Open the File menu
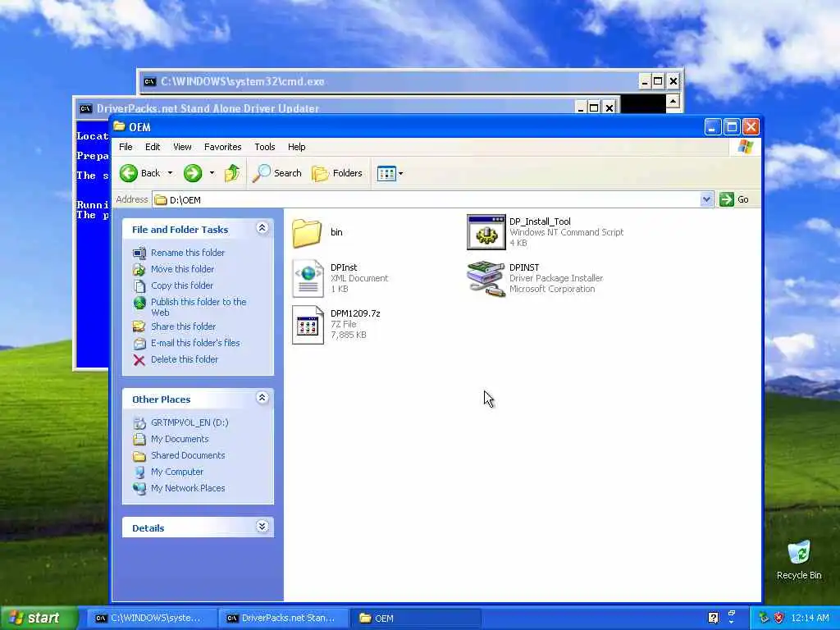The width and height of the screenshot is (840, 630). (x=126, y=147)
